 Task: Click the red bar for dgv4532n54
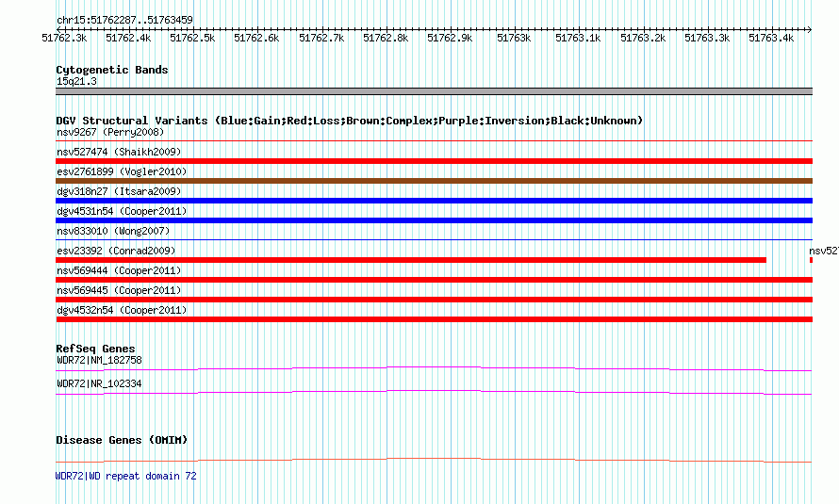point(434,319)
